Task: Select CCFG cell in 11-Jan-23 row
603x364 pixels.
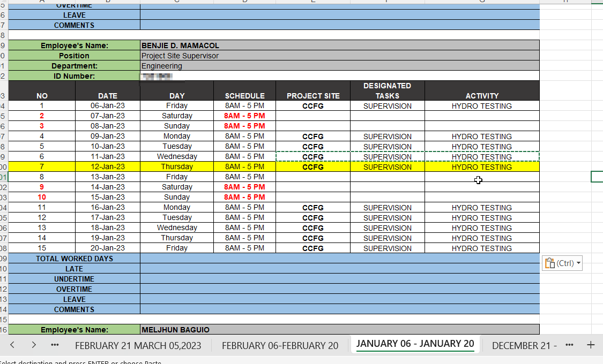Action: (x=313, y=157)
